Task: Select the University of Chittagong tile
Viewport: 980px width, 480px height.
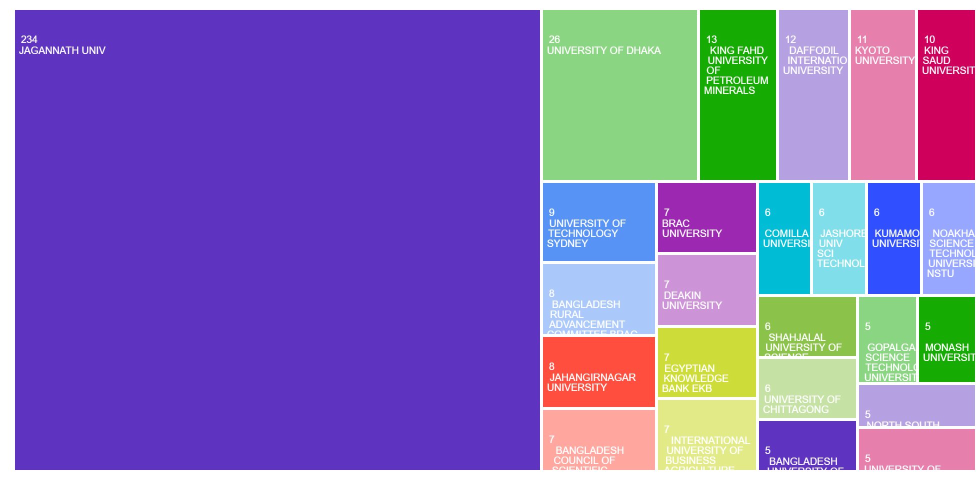Action: click(807, 388)
